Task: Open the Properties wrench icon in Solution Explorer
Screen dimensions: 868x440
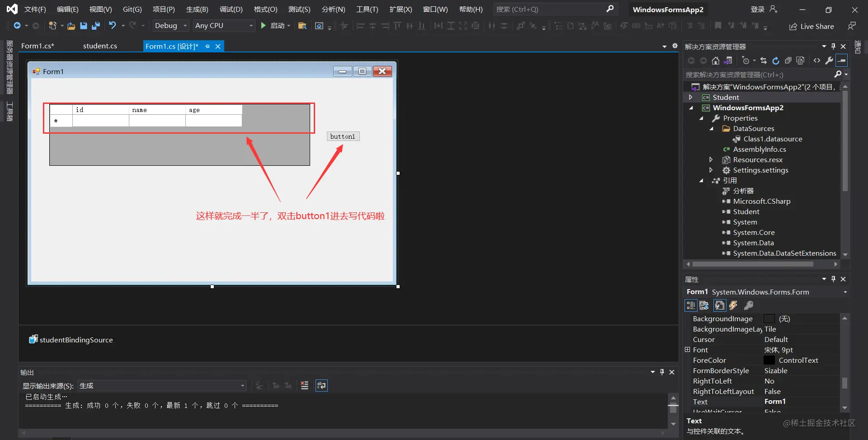Action: tap(829, 61)
